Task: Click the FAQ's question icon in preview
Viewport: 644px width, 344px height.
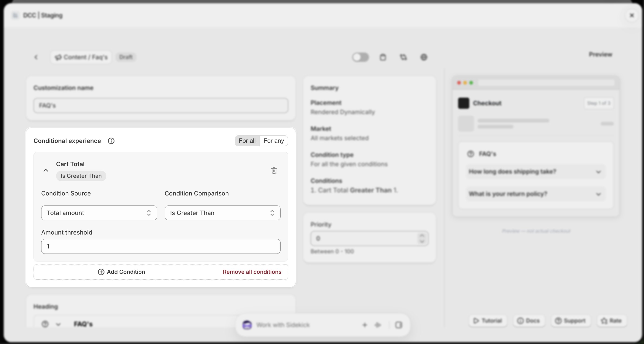Action: 470,154
